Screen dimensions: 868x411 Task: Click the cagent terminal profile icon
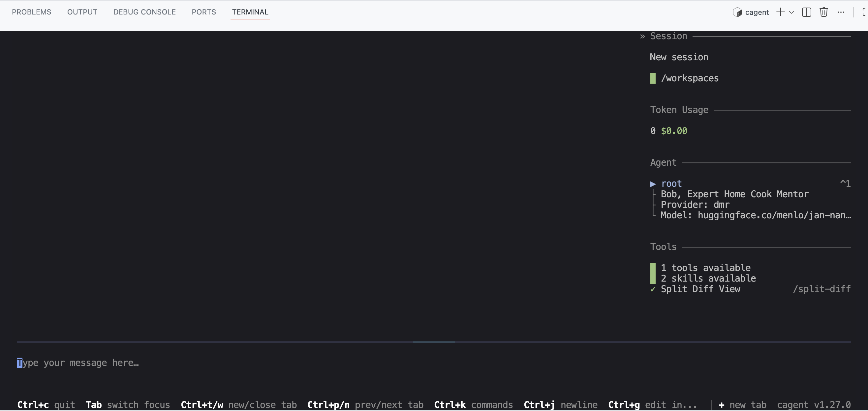click(x=737, y=13)
